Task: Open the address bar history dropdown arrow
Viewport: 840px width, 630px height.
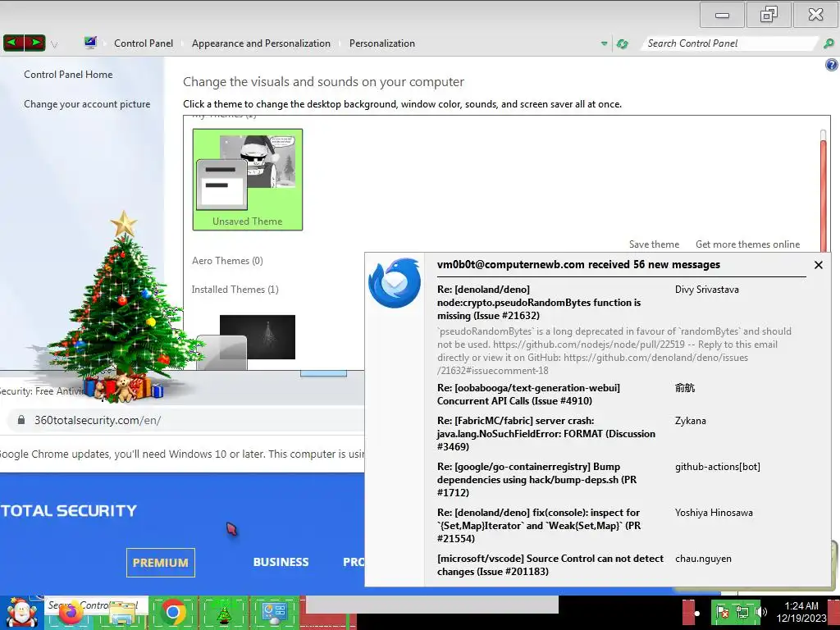Action: [x=605, y=43]
